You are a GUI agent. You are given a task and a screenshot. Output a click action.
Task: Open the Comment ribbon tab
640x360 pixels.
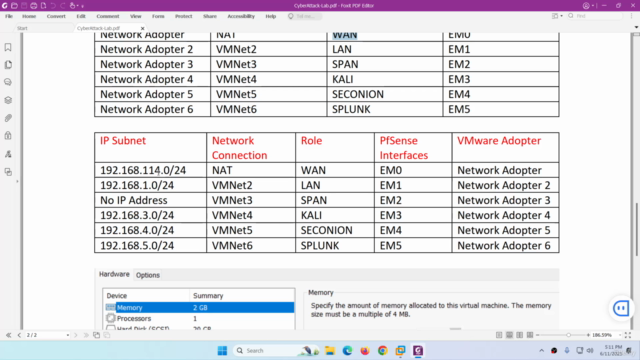pyautogui.click(x=108, y=16)
